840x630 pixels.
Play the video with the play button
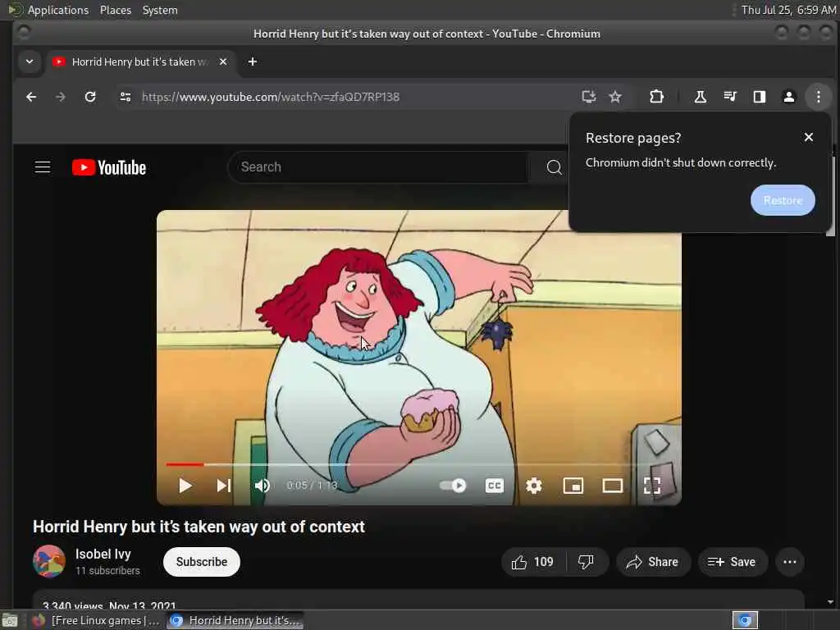[185, 486]
